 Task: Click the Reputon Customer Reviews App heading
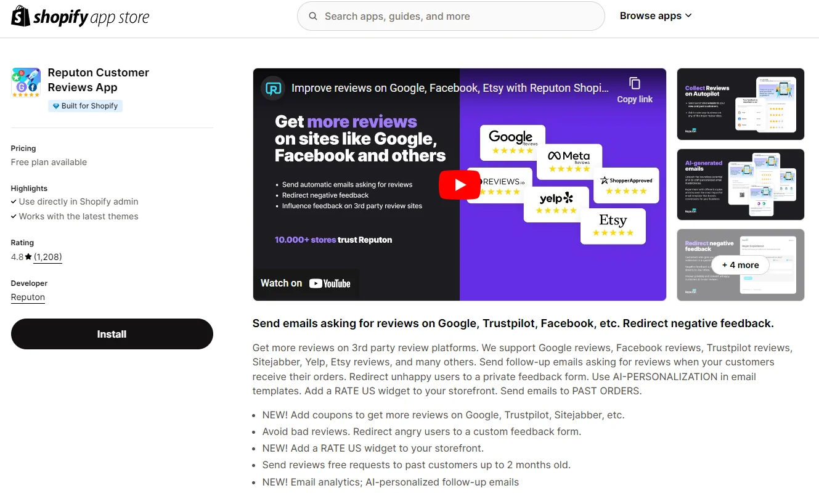(98, 80)
